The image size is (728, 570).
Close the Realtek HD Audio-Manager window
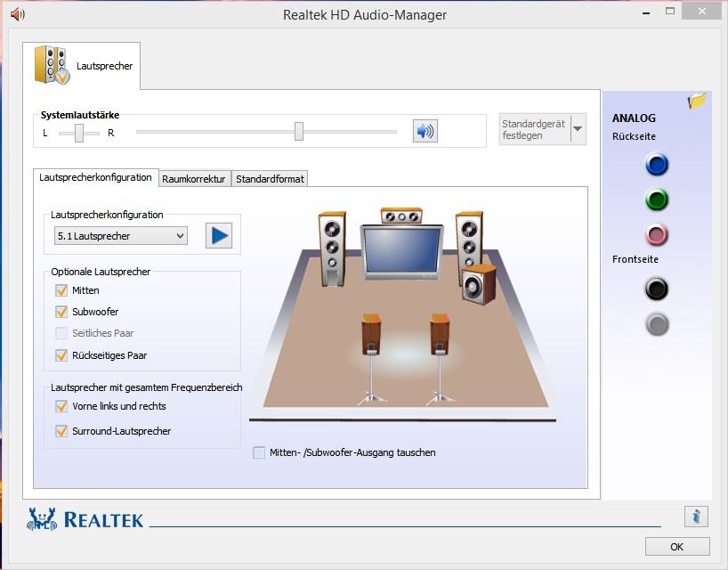702,12
